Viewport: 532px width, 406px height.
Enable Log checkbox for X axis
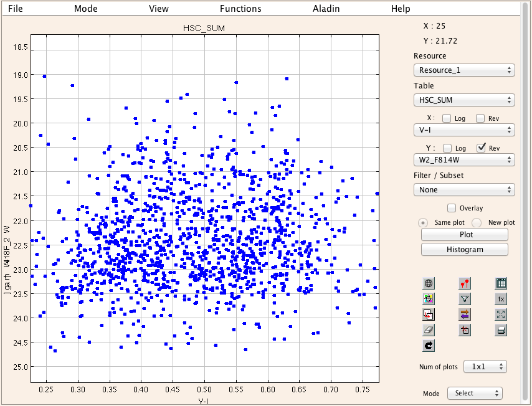click(x=447, y=118)
